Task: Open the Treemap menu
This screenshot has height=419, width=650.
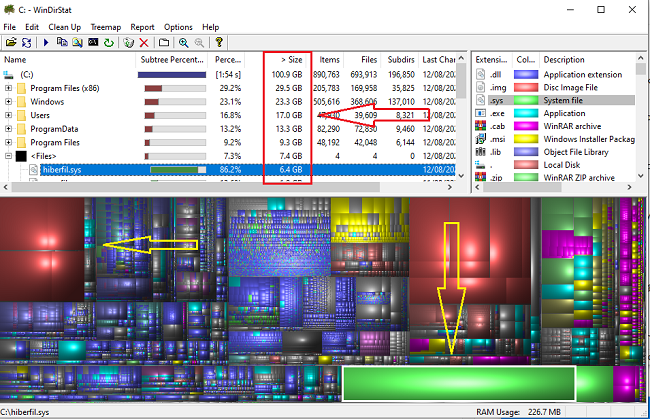Action: coord(106,27)
